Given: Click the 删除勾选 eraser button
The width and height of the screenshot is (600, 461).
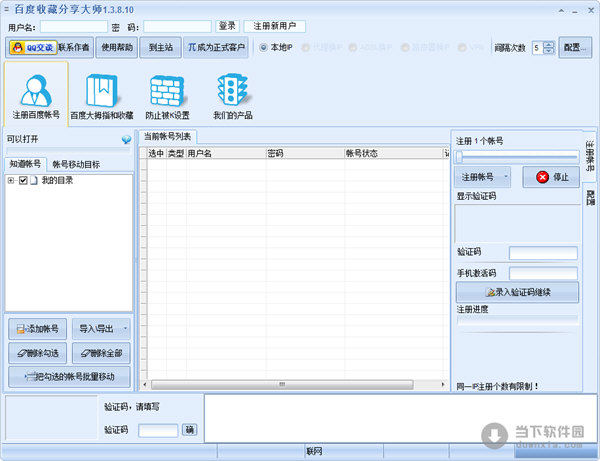Looking at the screenshot, I should [x=38, y=353].
